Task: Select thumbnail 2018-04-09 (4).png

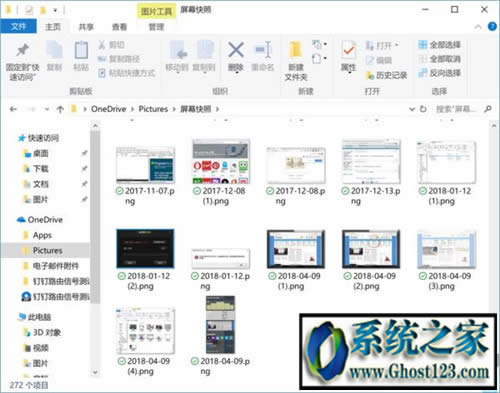Action: pyautogui.click(x=145, y=331)
